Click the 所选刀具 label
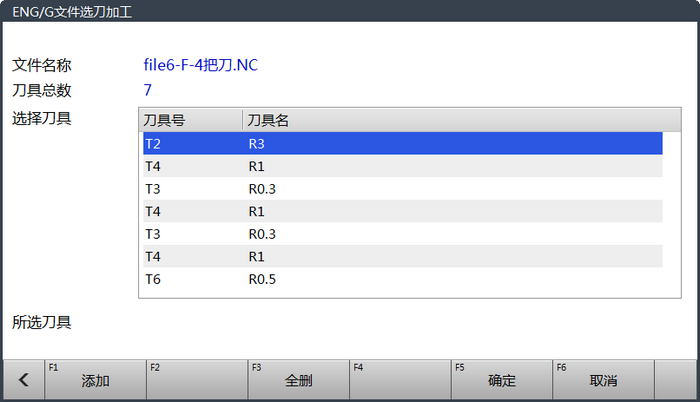This screenshot has height=402, width=700. click(x=42, y=322)
